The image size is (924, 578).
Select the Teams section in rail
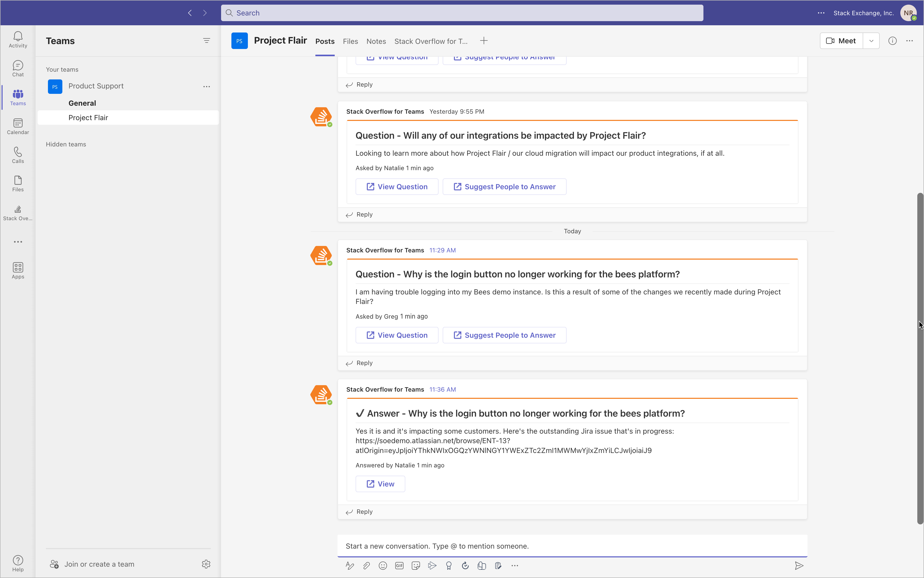tap(18, 97)
